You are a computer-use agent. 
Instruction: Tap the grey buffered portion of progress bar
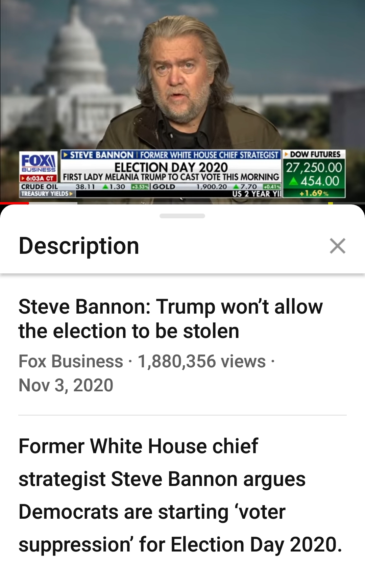click(x=53, y=203)
